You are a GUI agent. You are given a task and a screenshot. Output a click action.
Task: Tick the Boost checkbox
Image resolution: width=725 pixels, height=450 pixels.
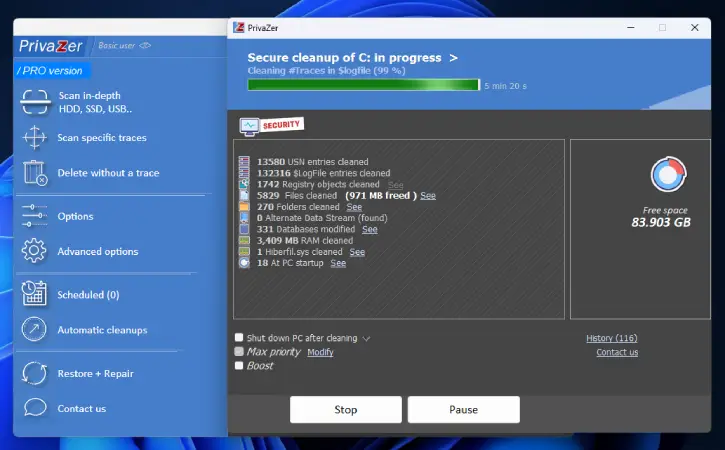click(239, 365)
